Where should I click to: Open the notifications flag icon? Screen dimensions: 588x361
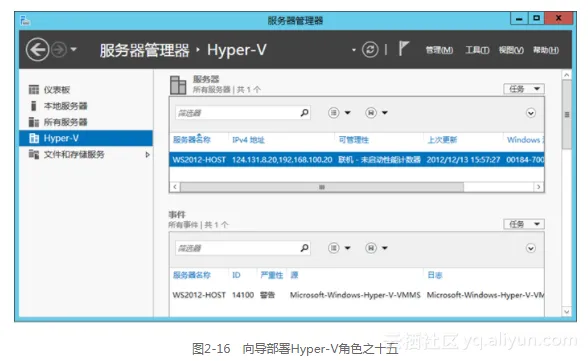click(x=404, y=49)
